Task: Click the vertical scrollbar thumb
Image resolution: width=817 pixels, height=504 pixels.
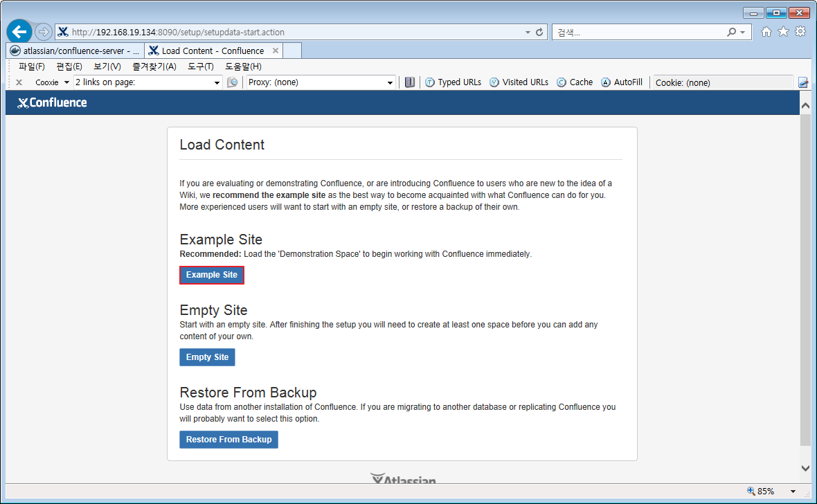Action: (x=805, y=280)
